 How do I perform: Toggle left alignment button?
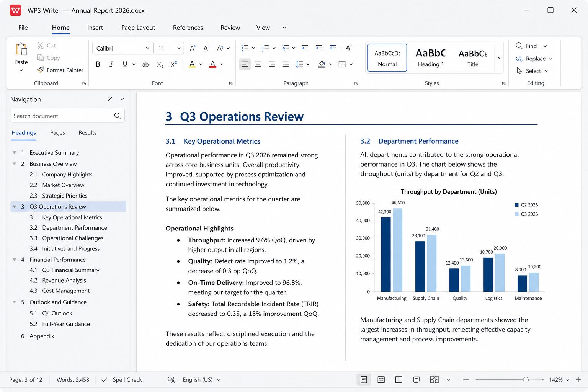245,64
